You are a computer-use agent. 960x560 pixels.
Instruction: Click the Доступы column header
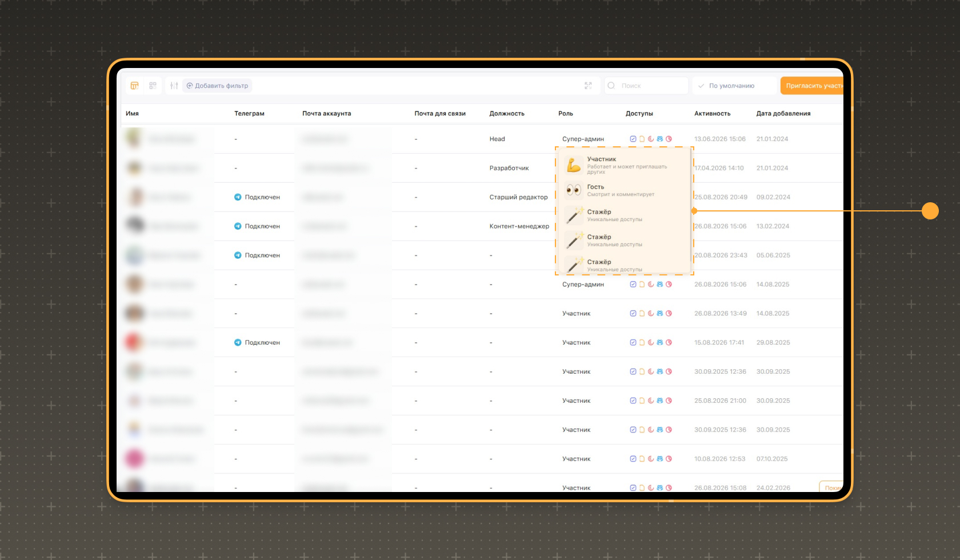[x=639, y=113]
